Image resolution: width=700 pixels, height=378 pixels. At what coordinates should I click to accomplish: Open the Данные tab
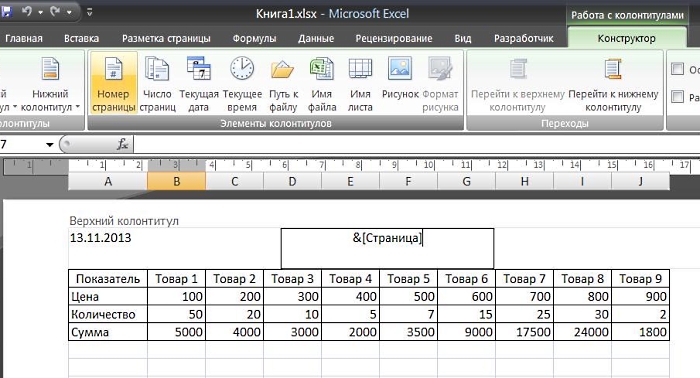click(x=316, y=38)
